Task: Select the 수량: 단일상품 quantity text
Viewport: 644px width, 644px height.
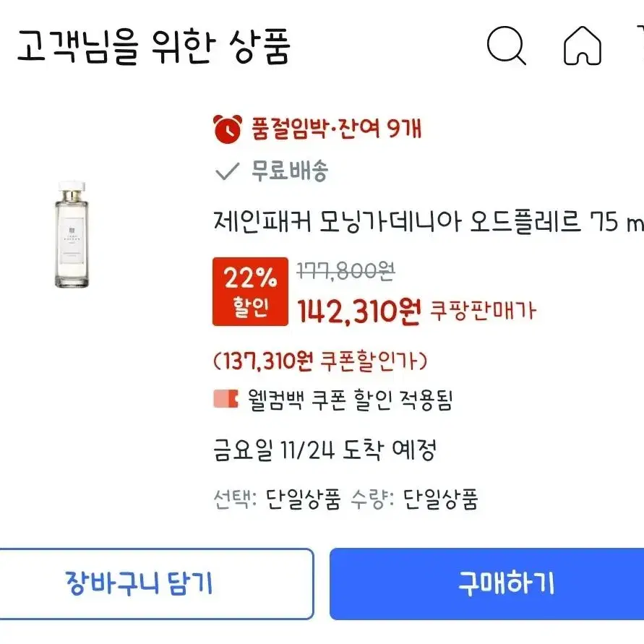Action: pos(414,499)
